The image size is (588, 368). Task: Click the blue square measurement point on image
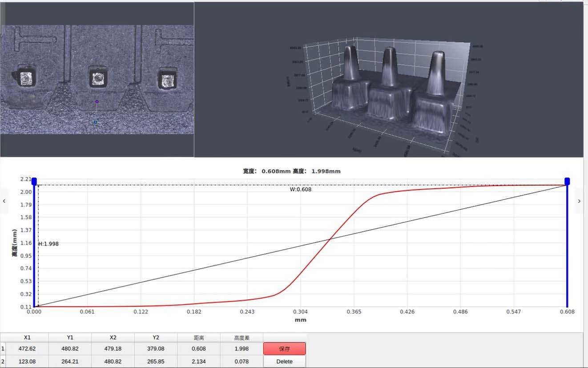(95, 121)
